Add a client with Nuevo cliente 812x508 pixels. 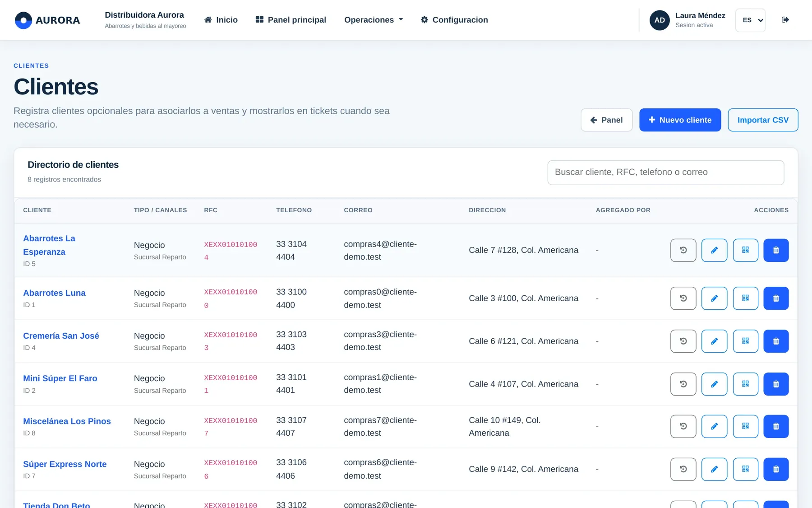[680, 120]
